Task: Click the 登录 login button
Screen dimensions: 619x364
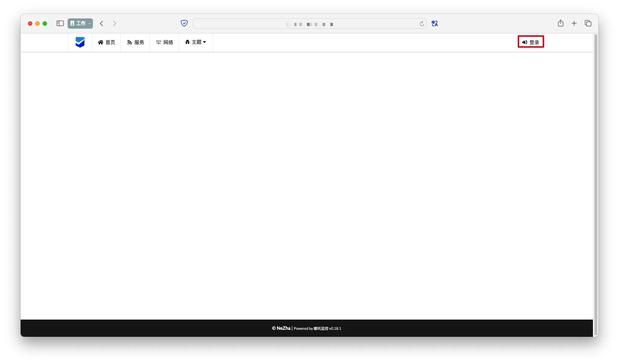Action: [x=531, y=42]
